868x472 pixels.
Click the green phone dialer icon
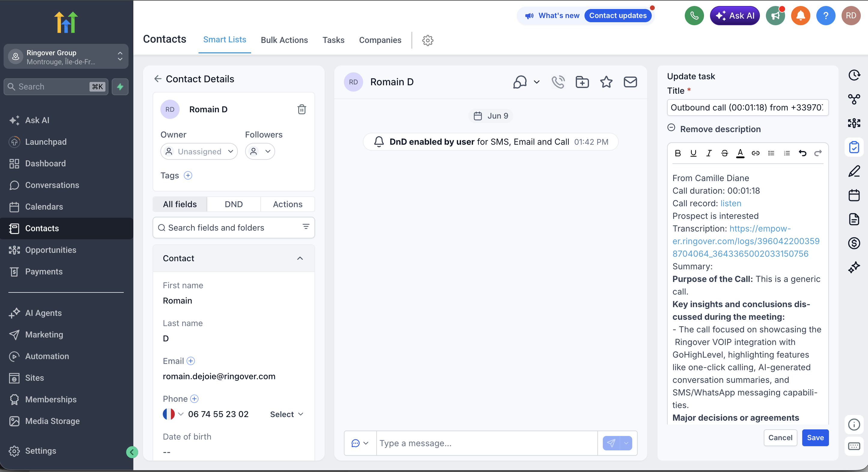pyautogui.click(x=694, y=16)
